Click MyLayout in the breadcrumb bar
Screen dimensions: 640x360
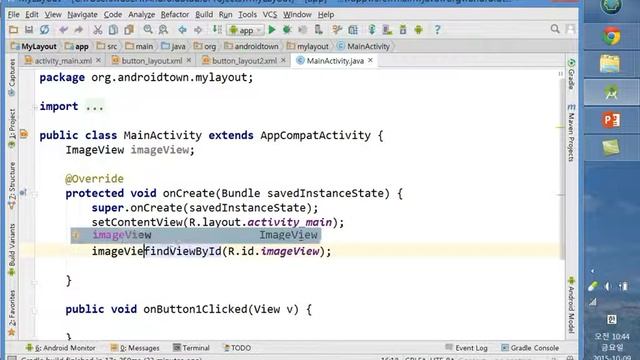pyautogui.click(x=34, y=47)
